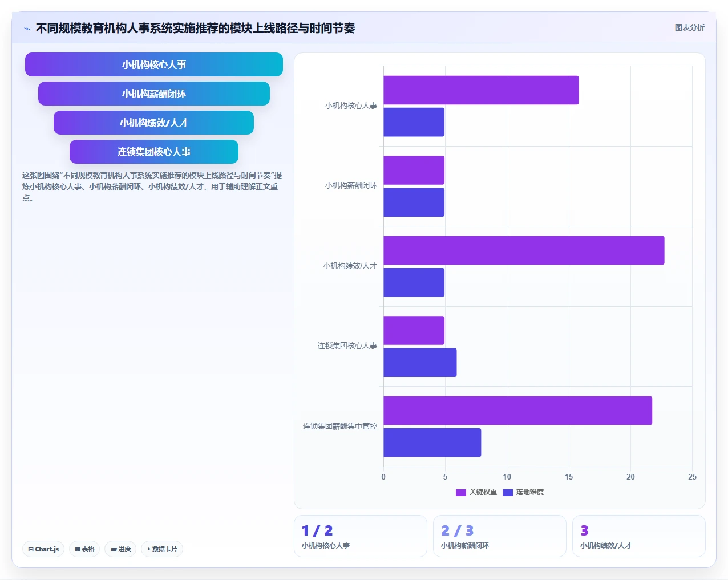Select the 小机构薪酬闭环 funnel bar
This screenshot has width=728, height=580.
[x=154, y=94]
